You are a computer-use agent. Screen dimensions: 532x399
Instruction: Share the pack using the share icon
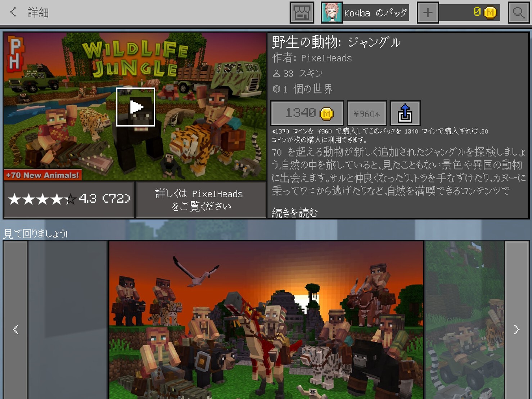point(405,113)
